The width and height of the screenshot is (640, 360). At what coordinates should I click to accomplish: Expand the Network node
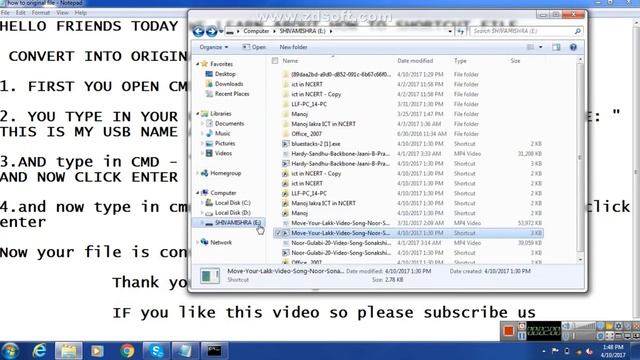pyautogui.click(x=198, y=242)
